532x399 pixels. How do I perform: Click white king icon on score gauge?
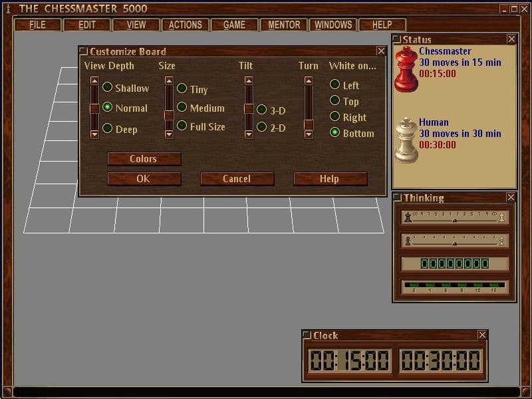[x=501, y=217]
